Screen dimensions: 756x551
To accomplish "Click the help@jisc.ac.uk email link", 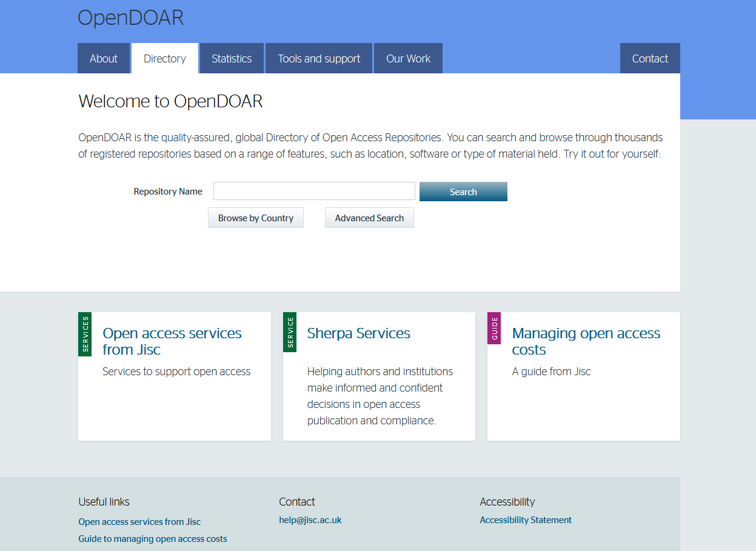I will point(310,520).
